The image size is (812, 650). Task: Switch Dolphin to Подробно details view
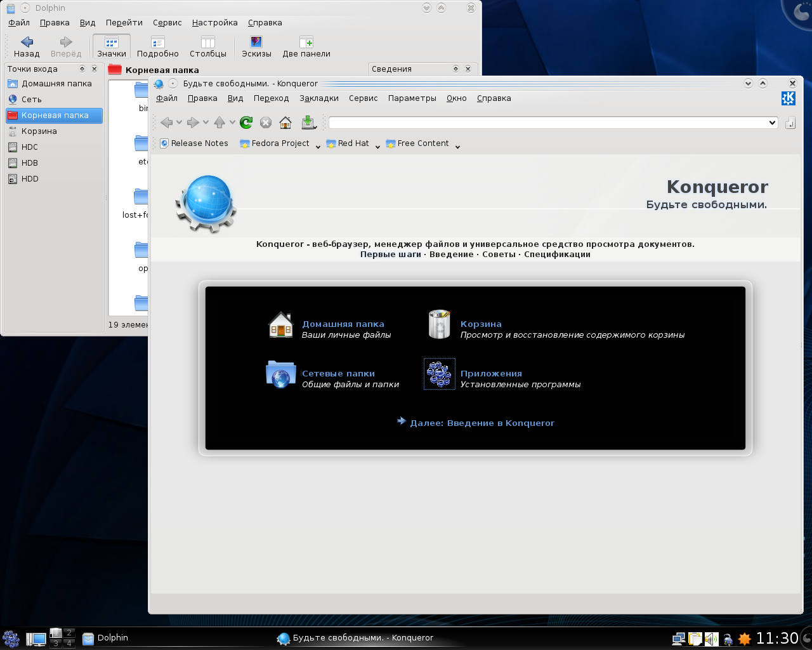click(x=158, y=47)
